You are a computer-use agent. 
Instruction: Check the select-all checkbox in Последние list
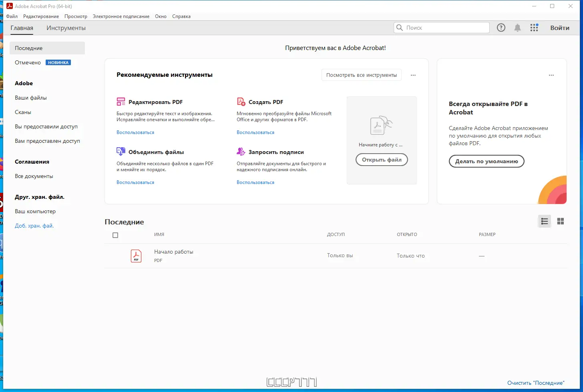point(115,235)
